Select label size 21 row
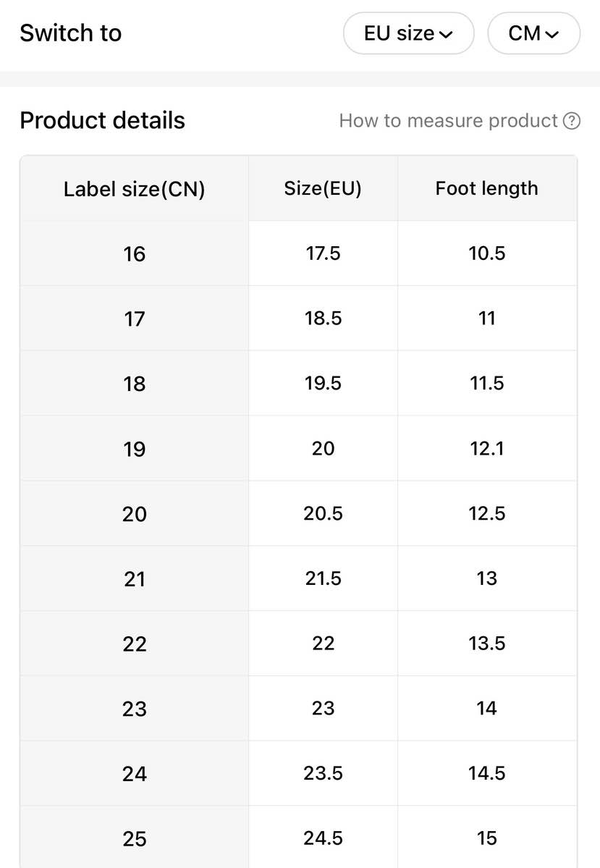600x868 pixels. click(x=135, y=579)
